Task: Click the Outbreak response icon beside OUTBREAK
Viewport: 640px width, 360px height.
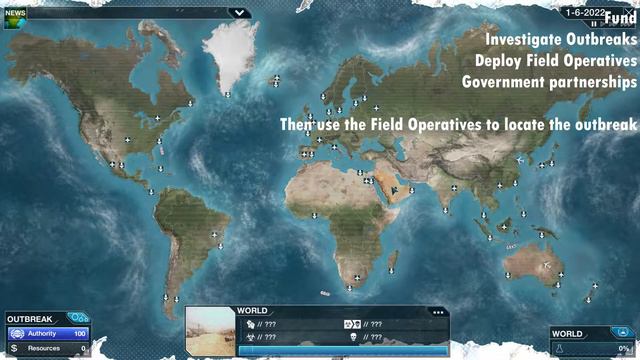Action: [x=78, y=318]
